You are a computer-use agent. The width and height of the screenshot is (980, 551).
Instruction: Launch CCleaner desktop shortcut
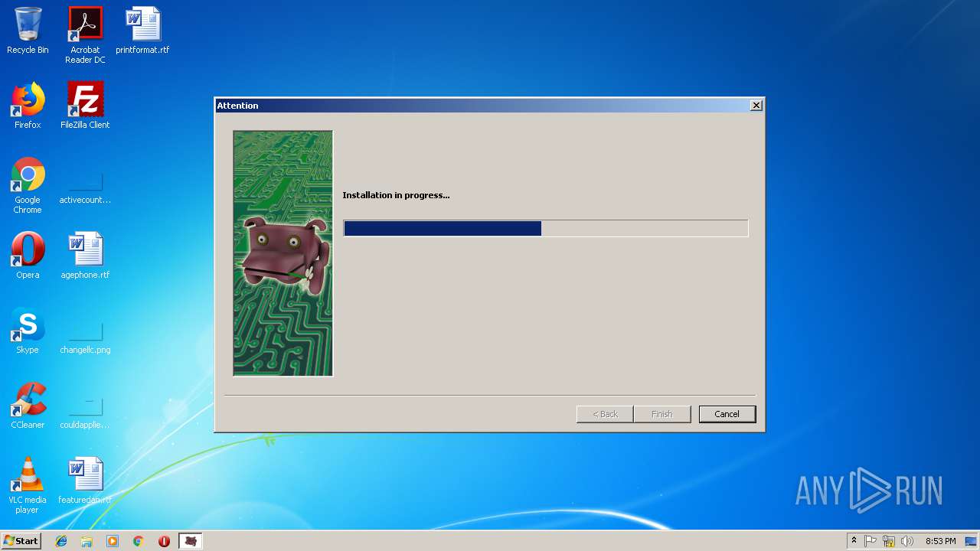point(28,406)
